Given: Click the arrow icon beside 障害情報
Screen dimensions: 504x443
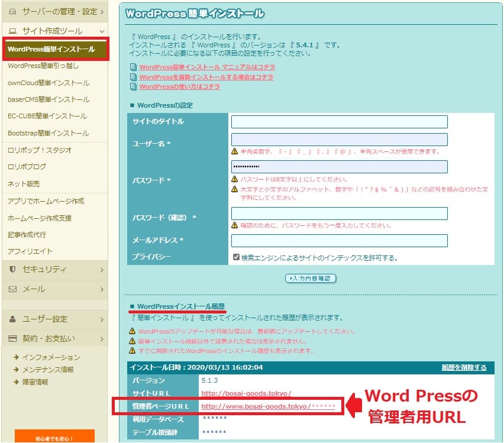Looking at the screenshot, I should coord(16,382).
